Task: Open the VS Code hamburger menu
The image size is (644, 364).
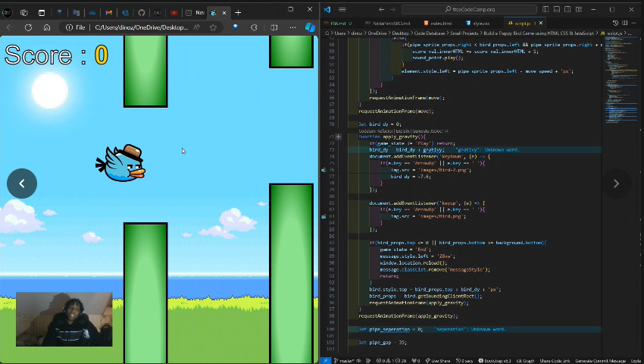Action: [x=342, y=9]
